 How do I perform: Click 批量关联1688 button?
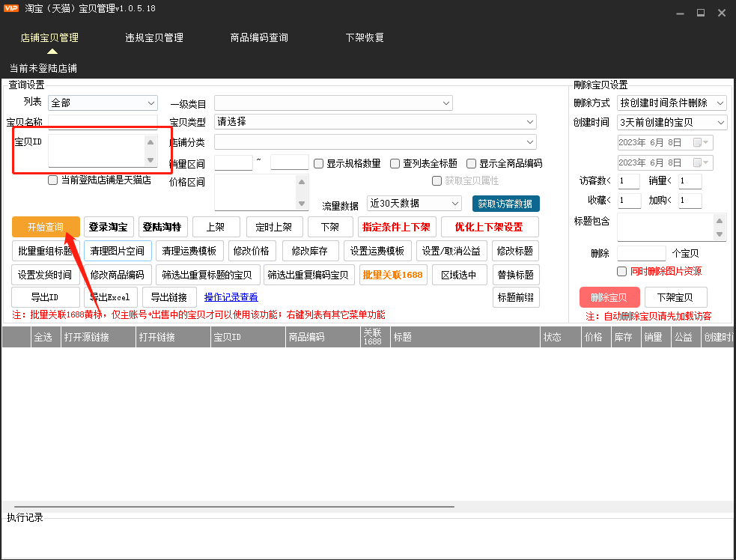click(393, 275)
